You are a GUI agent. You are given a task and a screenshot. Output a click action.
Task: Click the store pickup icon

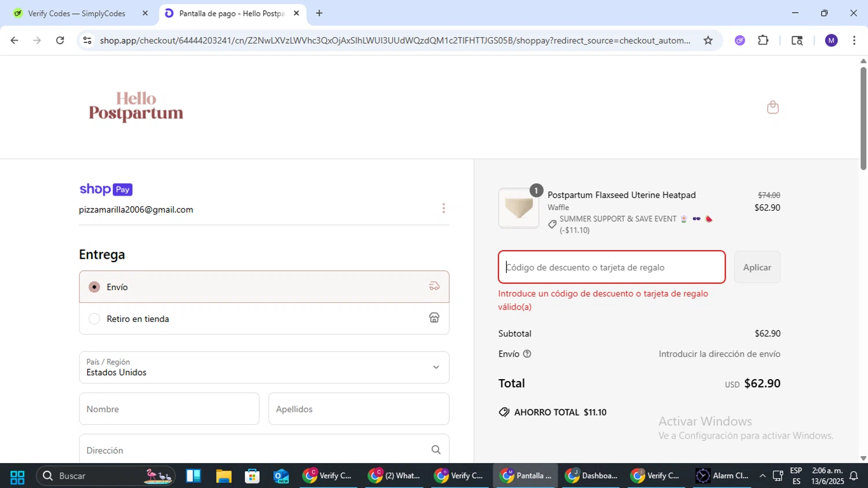coord(434,318)
